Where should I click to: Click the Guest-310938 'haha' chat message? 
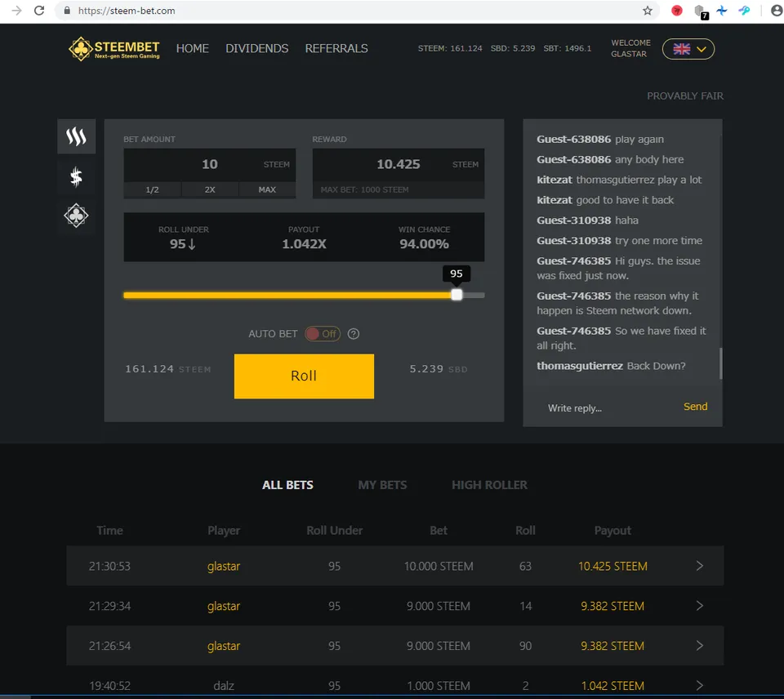pos(587,220)
